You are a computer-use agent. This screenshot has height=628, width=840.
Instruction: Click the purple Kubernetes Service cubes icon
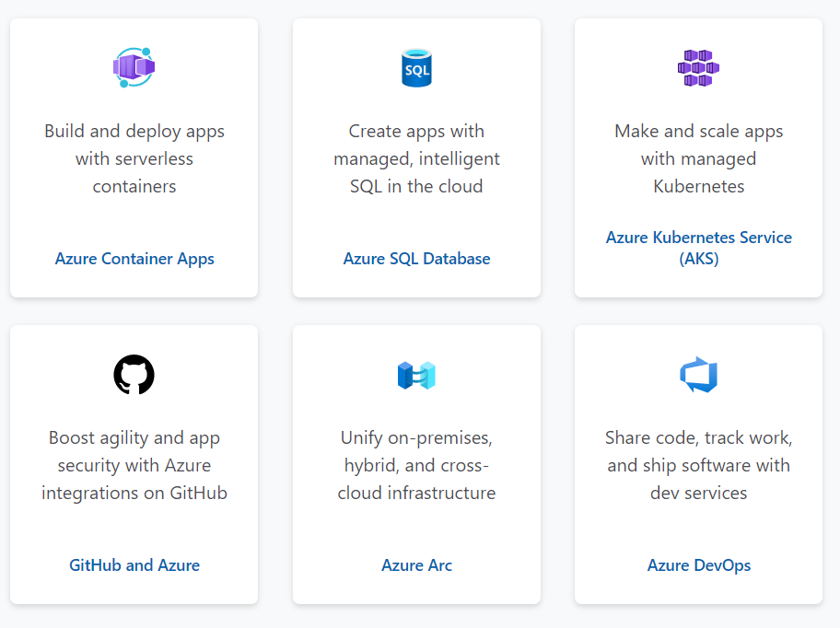pyautogui.click(x=698, y=68)
